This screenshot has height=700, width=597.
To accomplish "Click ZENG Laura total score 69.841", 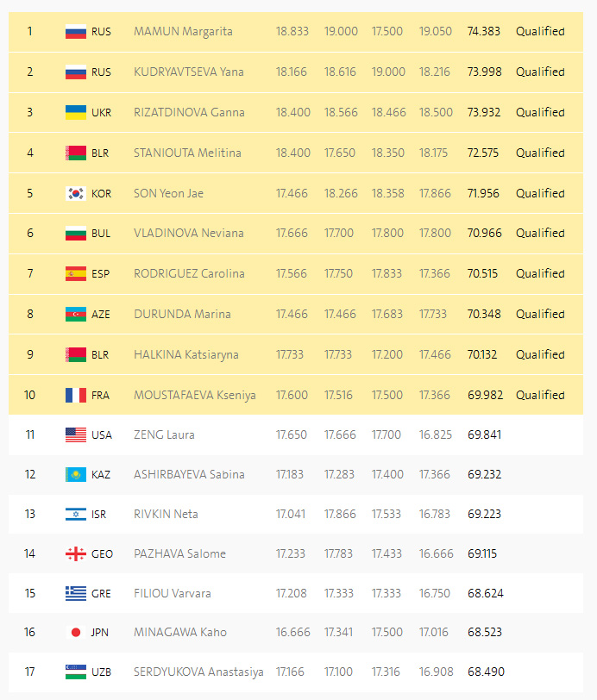I will coord(485,434).
